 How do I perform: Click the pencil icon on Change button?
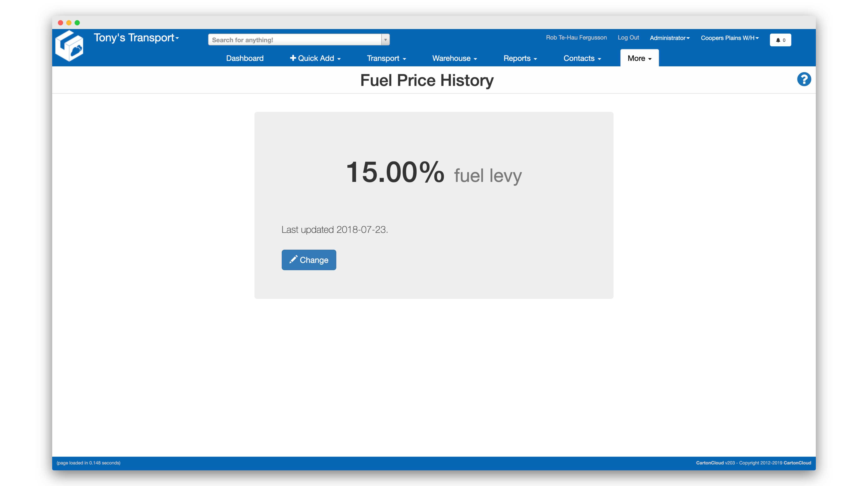pos(294,260)
